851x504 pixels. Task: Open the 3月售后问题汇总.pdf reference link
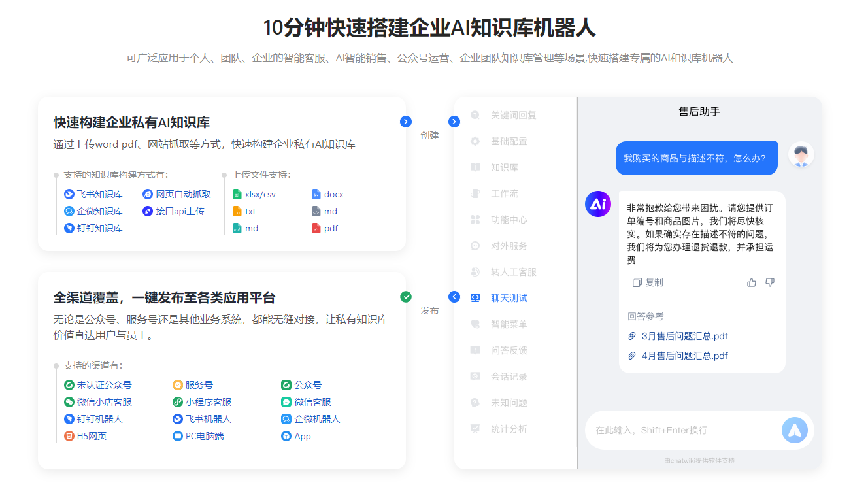684,336
